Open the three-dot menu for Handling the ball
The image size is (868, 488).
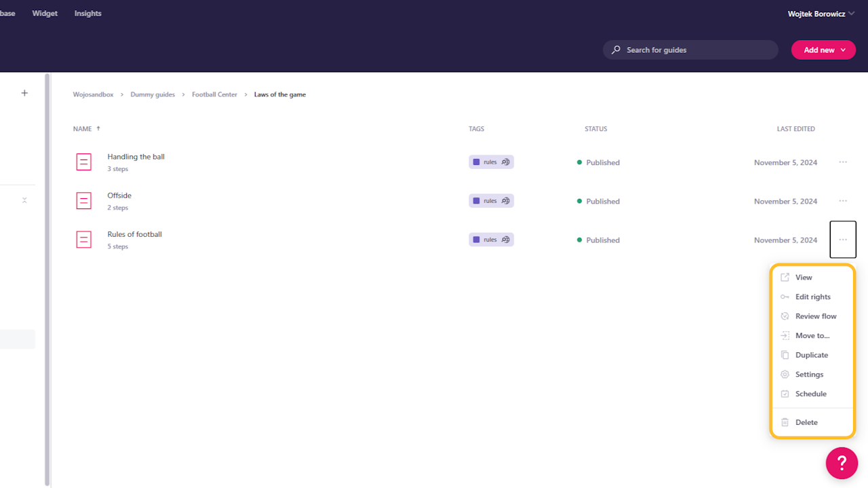843,162
